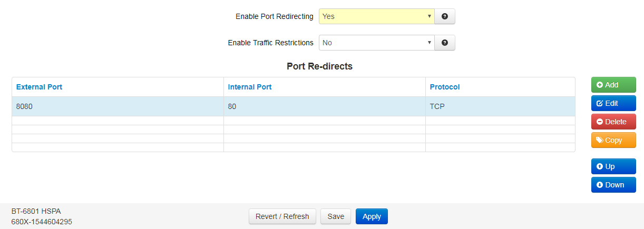Click help icon beside Enable Traffic Restrictions
Screen dimensions: 644x229
point(445,43)
